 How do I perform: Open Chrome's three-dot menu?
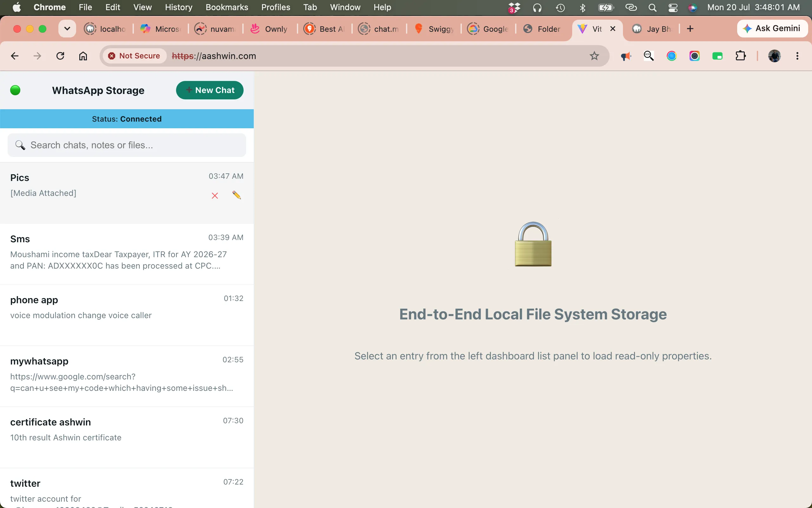tap(797, 56)
